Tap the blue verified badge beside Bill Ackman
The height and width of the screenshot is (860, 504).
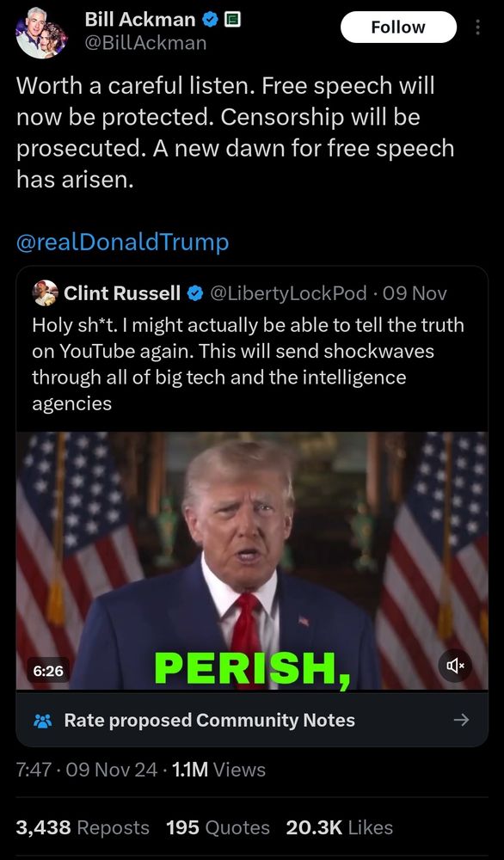click(x=210, y=21)
